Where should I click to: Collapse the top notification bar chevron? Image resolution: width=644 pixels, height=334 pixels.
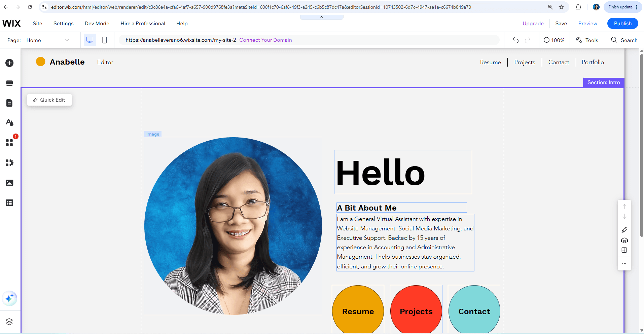[x=321, y=16]
